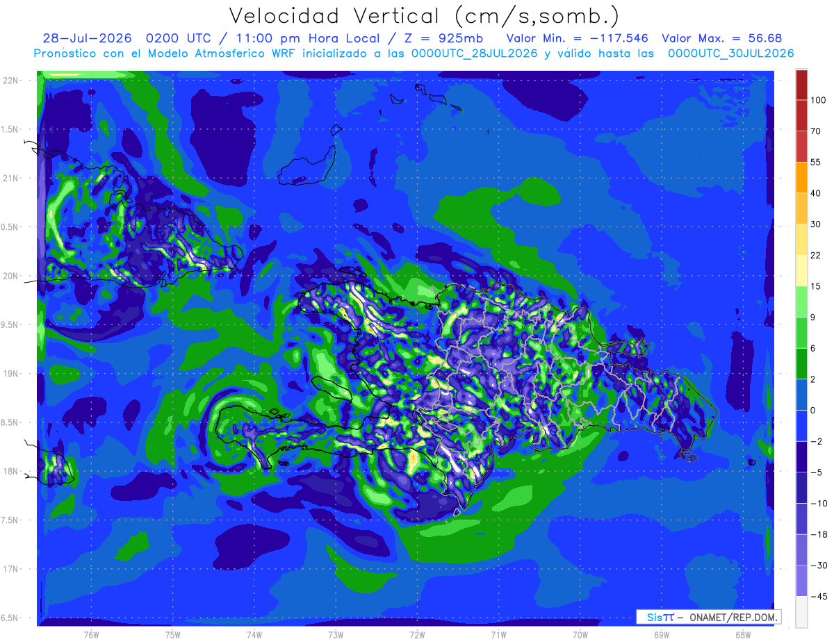834x644 pixels.
Task: Click the dark green legend swatch between 6 and 2
Action: (x=801, y=363)
